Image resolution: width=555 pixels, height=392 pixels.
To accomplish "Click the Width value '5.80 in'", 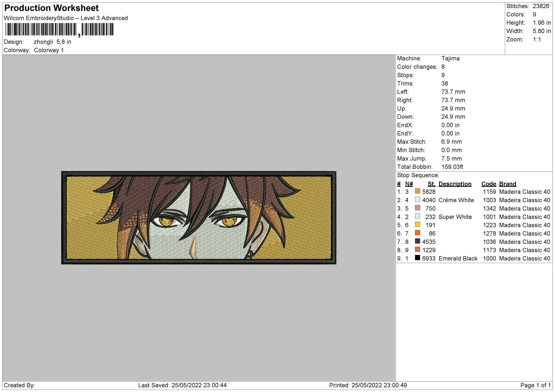I will (x=542, y=31).
